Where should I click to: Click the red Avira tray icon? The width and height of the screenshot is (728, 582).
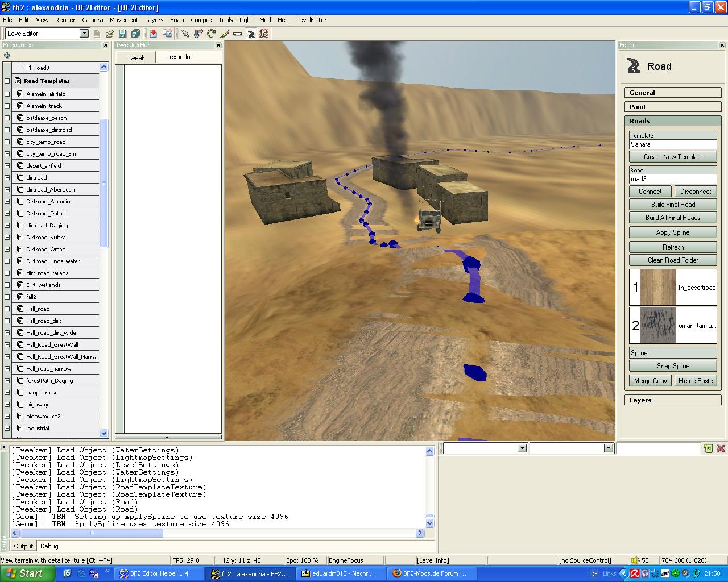[x=635, y=573]
